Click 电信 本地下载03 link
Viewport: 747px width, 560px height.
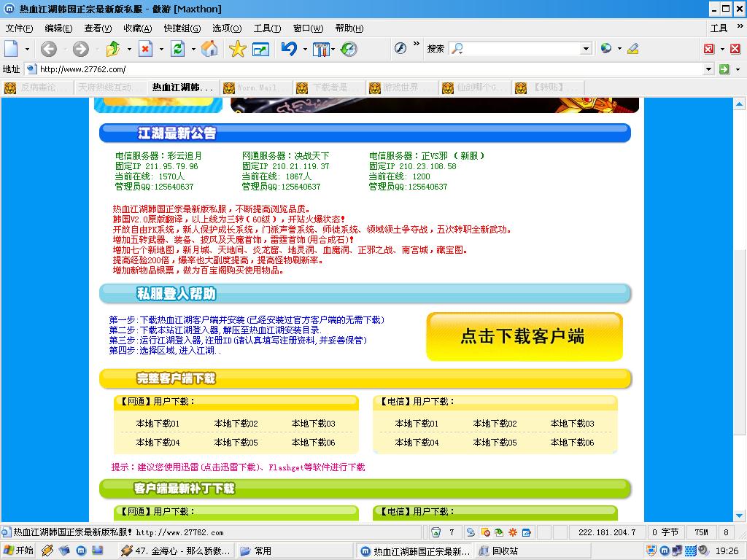click(x=572, y=424)
